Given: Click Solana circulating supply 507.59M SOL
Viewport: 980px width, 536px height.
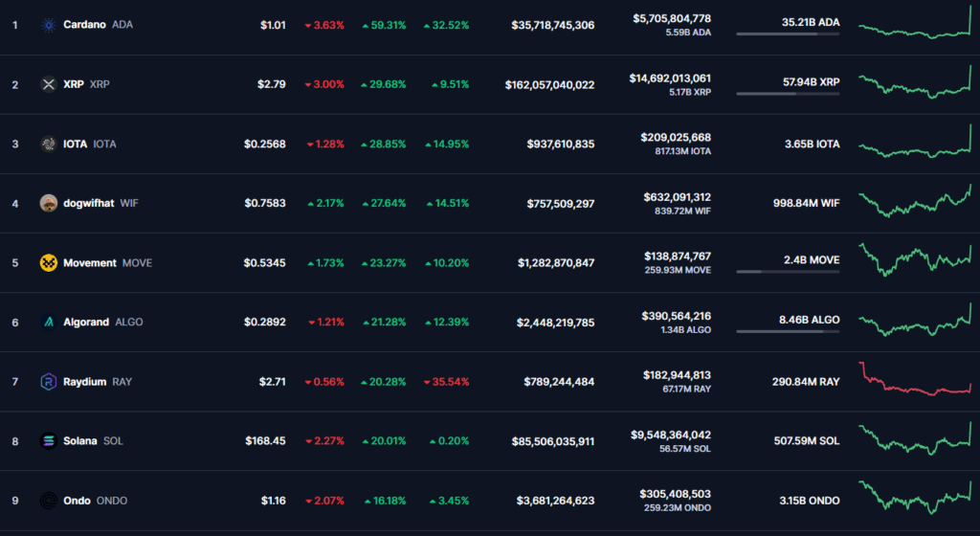Looking at the screenshot, I should [x=807, y=441].
